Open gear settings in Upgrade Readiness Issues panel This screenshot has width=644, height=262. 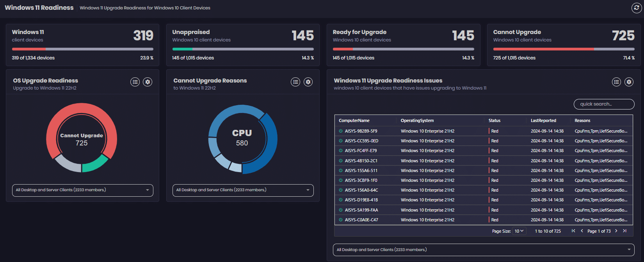click(x=629, y=82)
